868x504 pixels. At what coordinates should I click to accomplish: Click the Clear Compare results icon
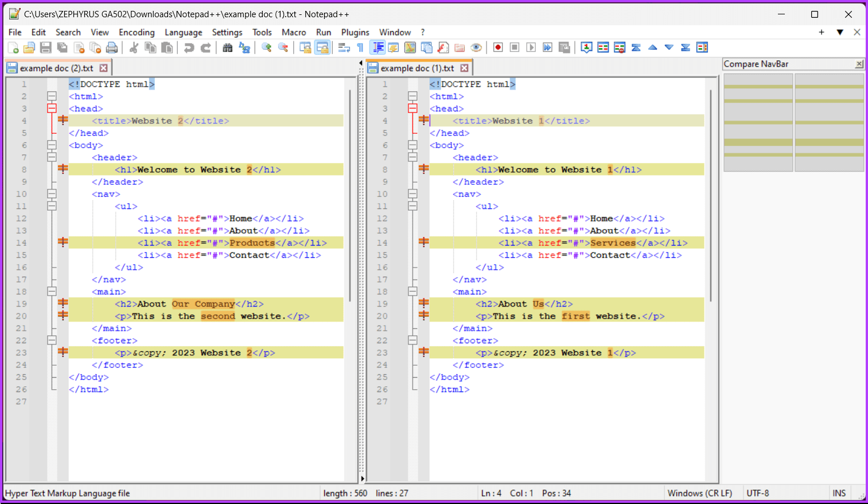click(x=620, y=48)
